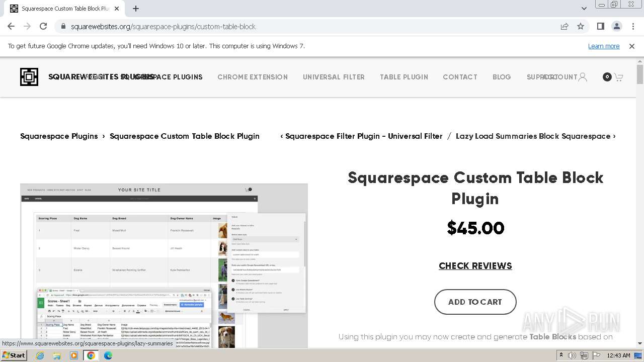Click the Squarewebsites logo icon
The width and height of the screenshot is (644, 362).
coord(29,77)
